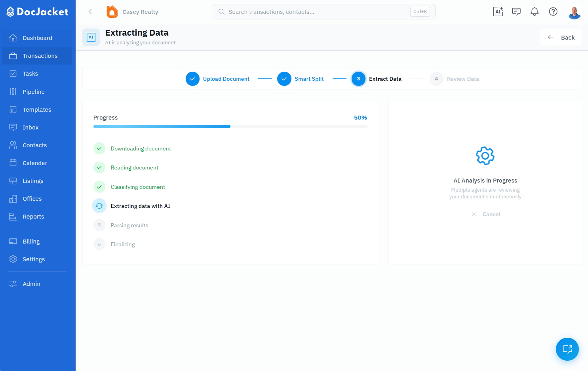Open the notifications bell
The image size is (588, 371).
point(534,11)
